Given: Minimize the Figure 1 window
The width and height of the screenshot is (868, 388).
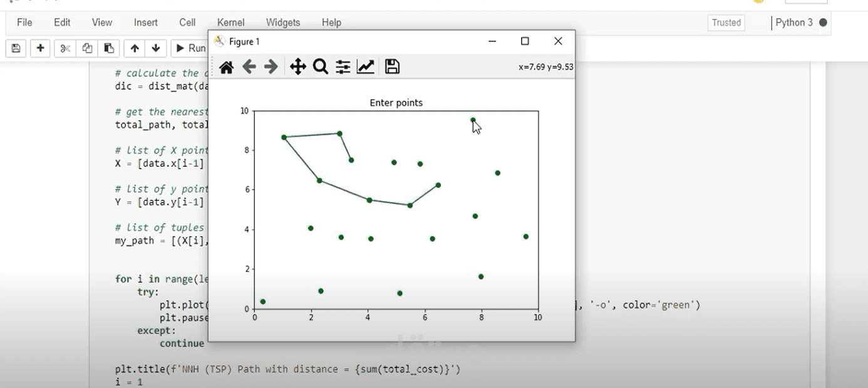Looking at the screenshot, I should point(492,41).
